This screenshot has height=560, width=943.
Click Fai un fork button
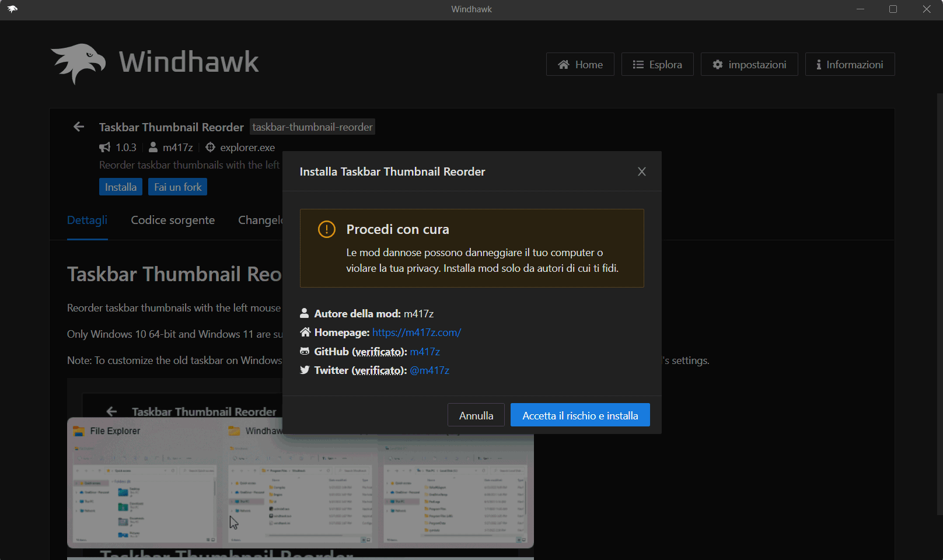pyautogui.click(x=177, y=187)
